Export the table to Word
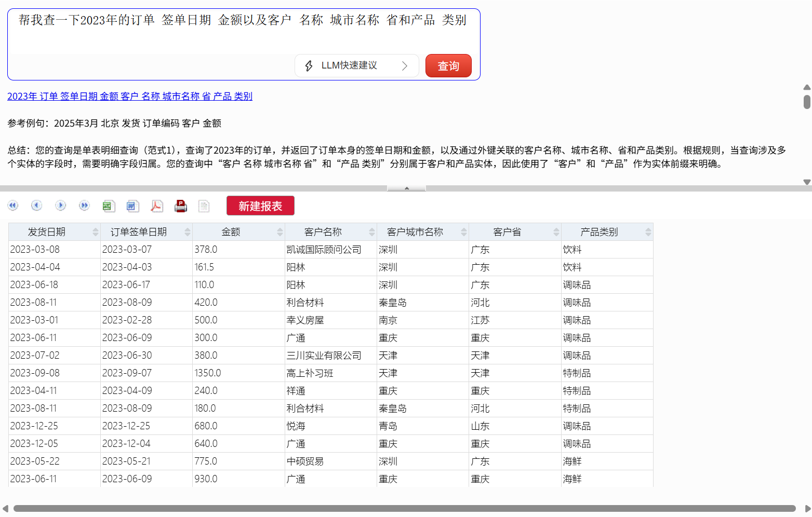 pos(132,206)
